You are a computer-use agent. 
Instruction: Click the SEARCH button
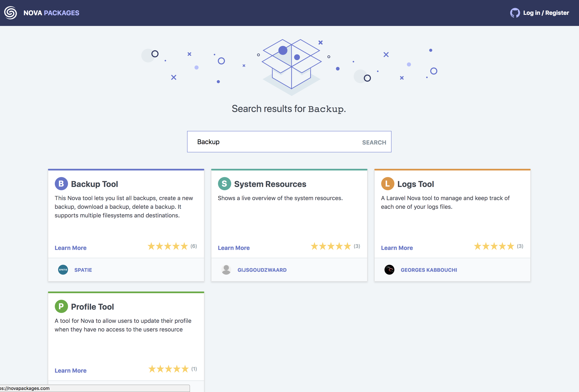(x=374, y=142)
